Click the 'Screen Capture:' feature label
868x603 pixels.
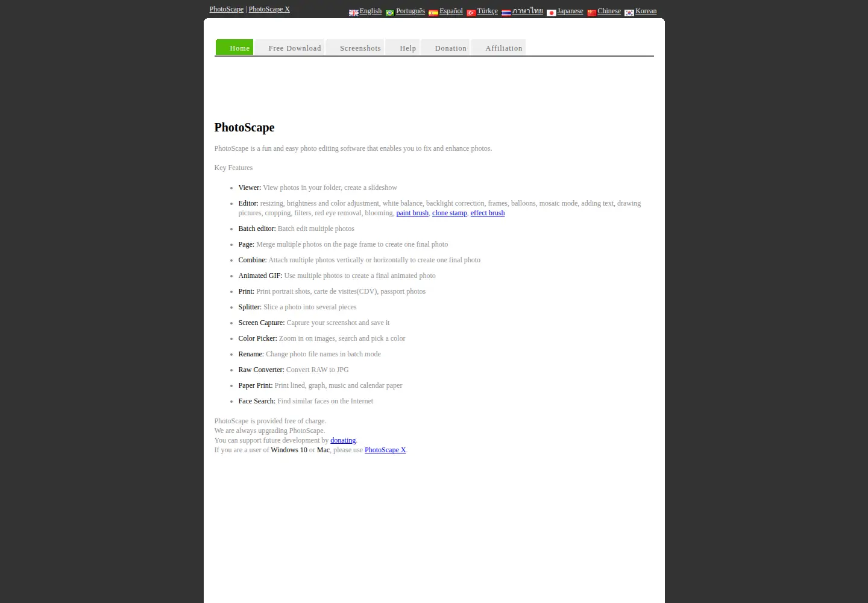pos(262,323)
